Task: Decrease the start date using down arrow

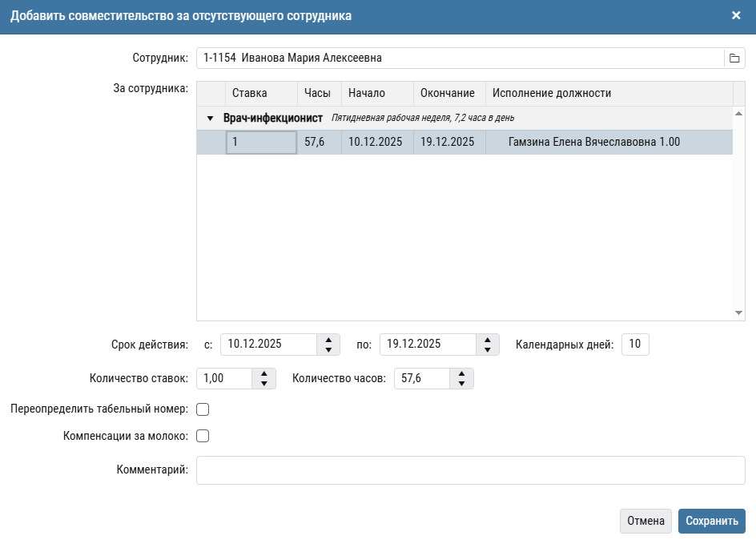Action: pos(328,350)
